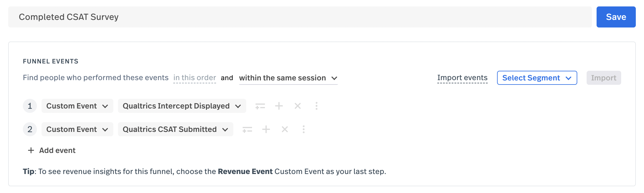Add alternative event to step 2 row
This screenshot has height=193, width=644.
[x=266, y=129]
